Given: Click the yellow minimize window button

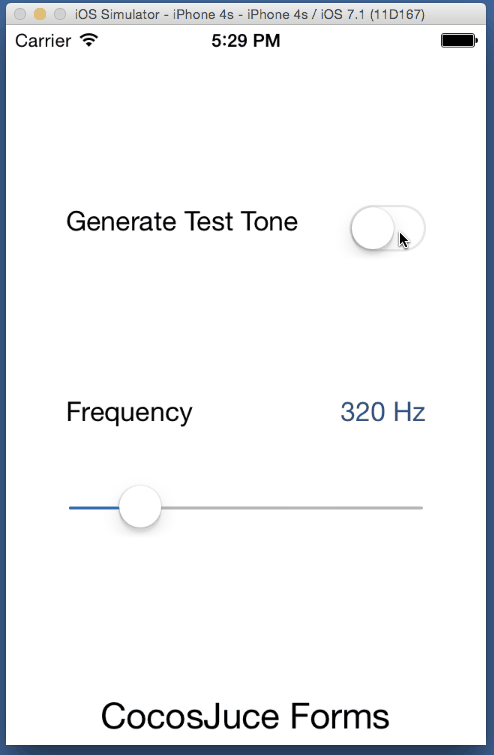Looking at the screenshot, I should tap(40, 14).
